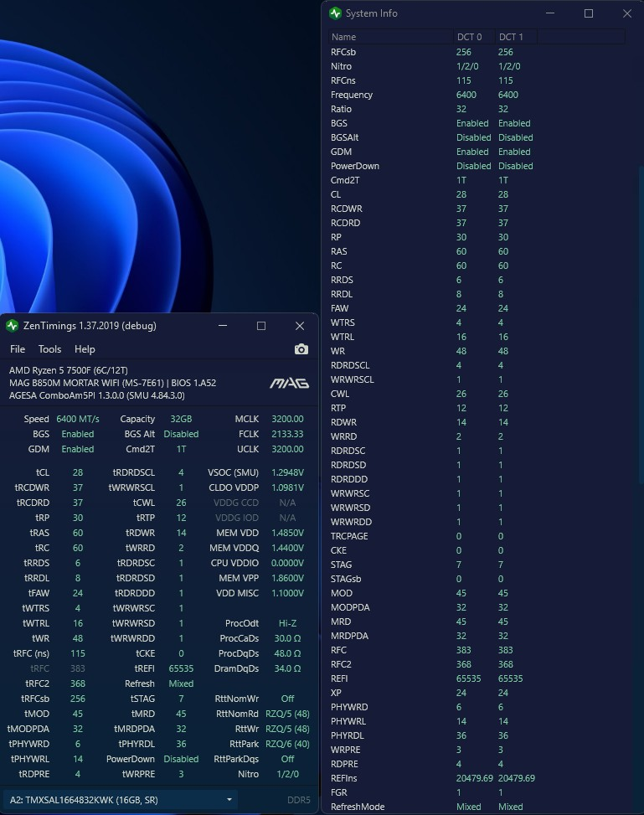This screenshot has width=644, height=815.
Task: Select the Frequency row in System Info
Action: click(x=477, y=95)
